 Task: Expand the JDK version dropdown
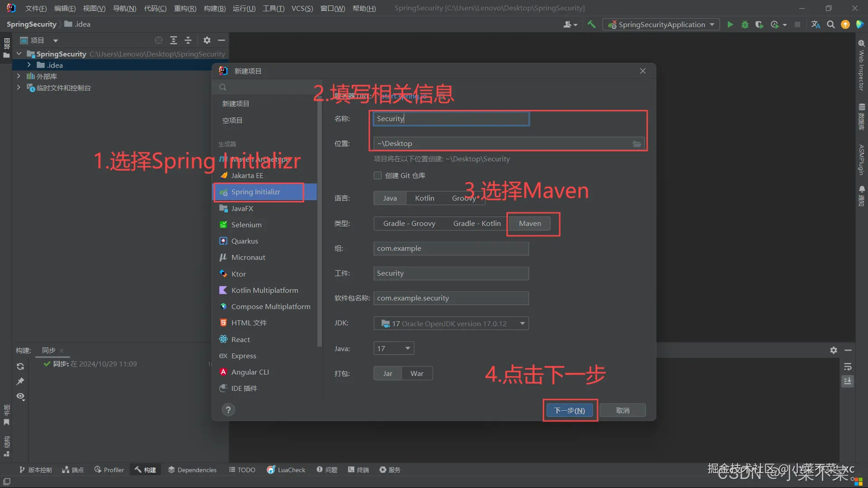522,323
